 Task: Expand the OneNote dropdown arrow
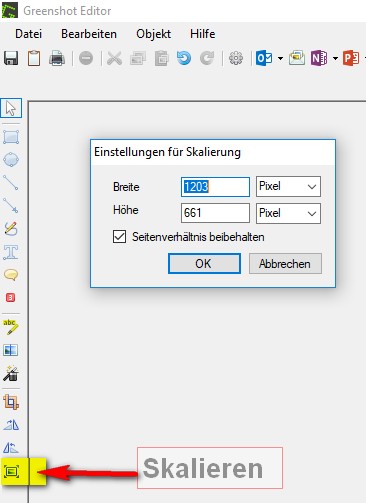[x=335, y=59]
